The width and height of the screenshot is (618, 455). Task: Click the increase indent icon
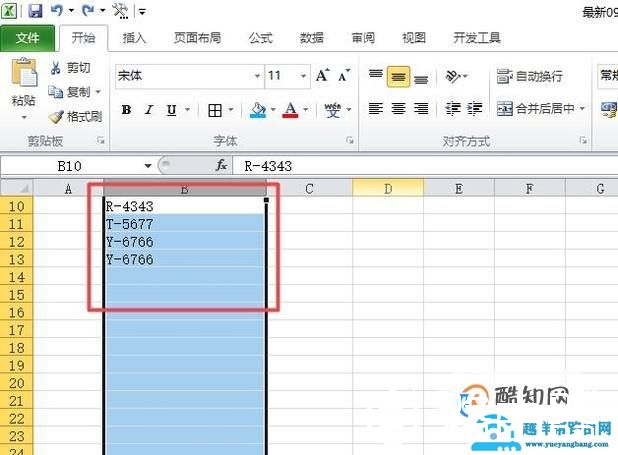coord(475,108)
